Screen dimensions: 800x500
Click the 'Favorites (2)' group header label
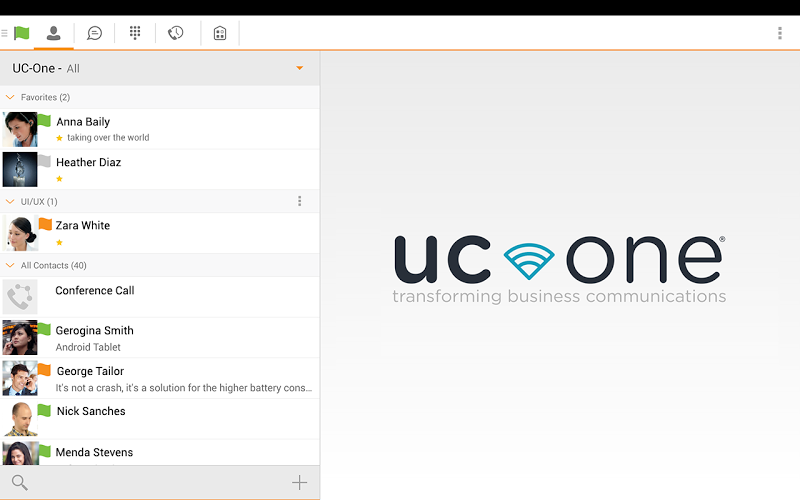tap(45, 97)
